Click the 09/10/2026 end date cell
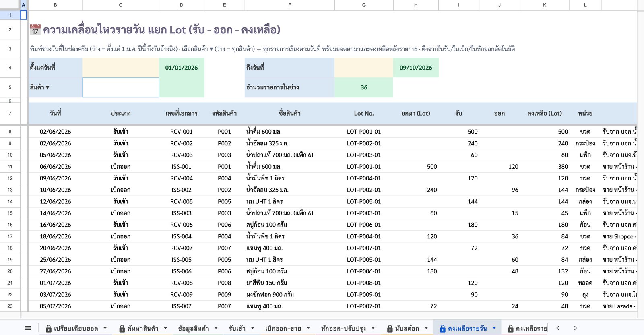The height and width of the screenshot is (335, 644). pos(416,68)
